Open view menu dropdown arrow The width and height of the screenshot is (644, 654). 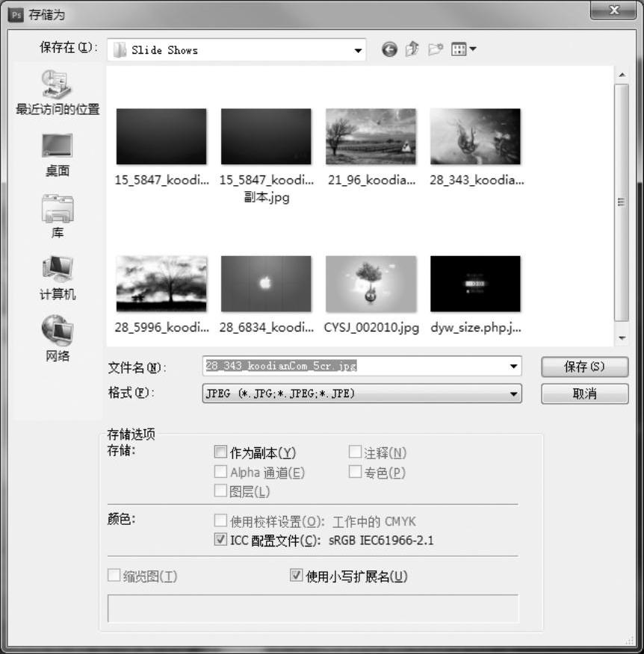(x=472, y=49)
